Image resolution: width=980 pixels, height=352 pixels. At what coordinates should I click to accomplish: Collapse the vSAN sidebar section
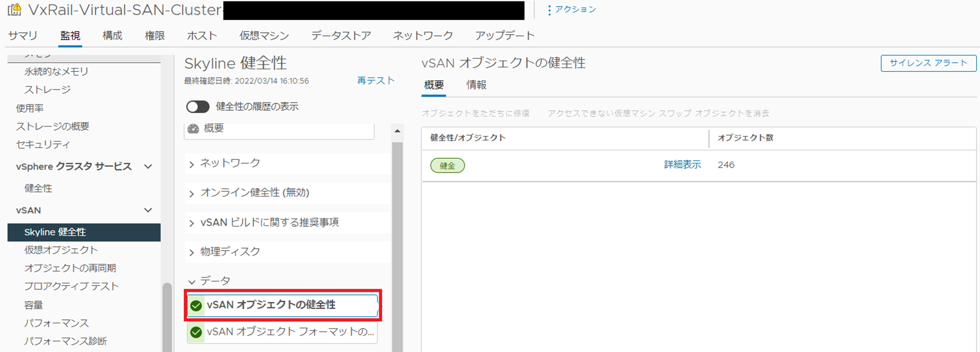[x=148, y=210]
